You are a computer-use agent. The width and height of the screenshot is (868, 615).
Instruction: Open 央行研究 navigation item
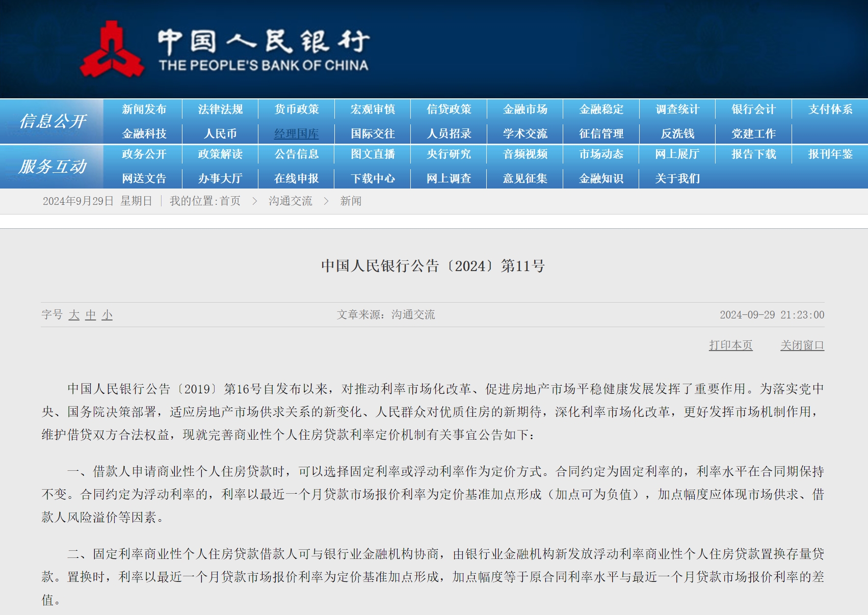[449, 154]
